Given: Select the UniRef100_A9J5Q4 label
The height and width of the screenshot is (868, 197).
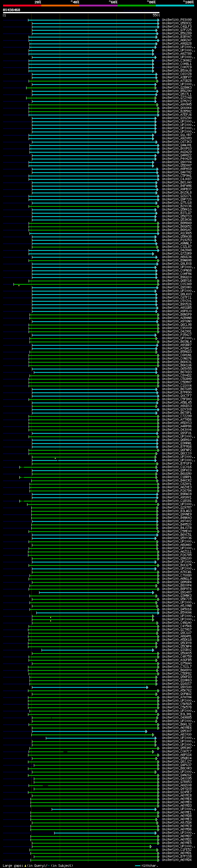Looking at the screenshot, I should pos(177,822).
